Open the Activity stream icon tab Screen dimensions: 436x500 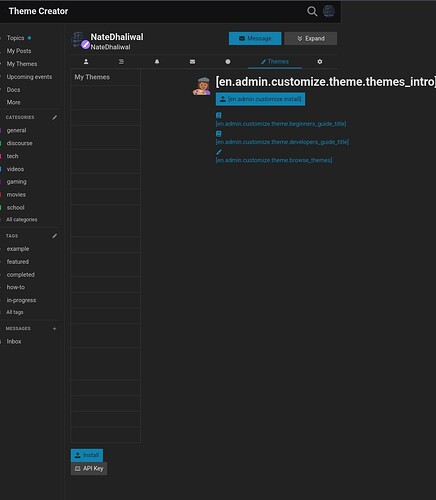coord(121,62)
